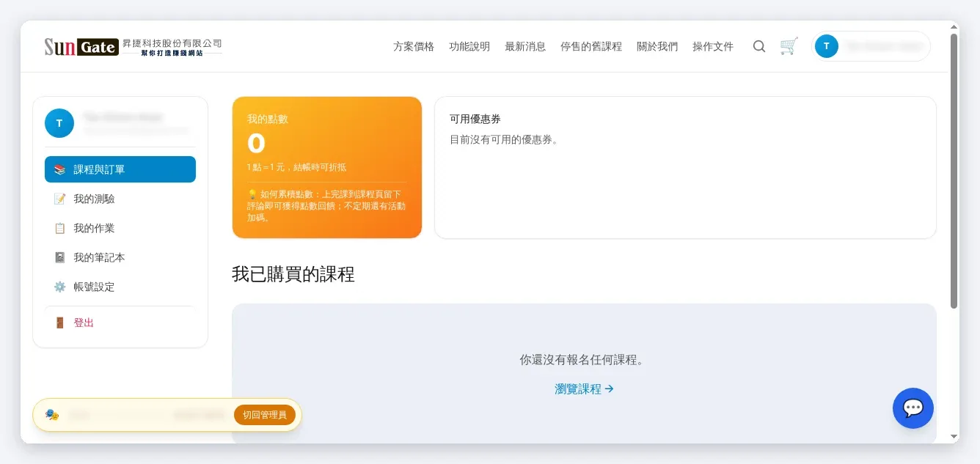This screenshot has width=980, height=464.
Task: Select 我的作業 in the sidebar
Action: pyautogui.click(x=120, y=228)
